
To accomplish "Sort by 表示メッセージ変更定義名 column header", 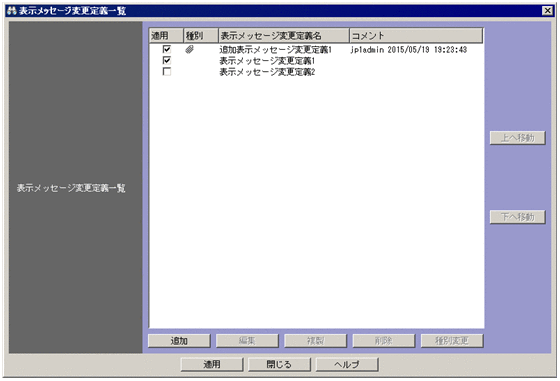I will point(284,36).
